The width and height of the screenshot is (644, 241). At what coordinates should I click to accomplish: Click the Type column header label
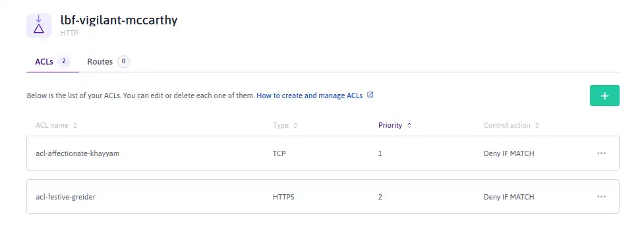point(281,125)
